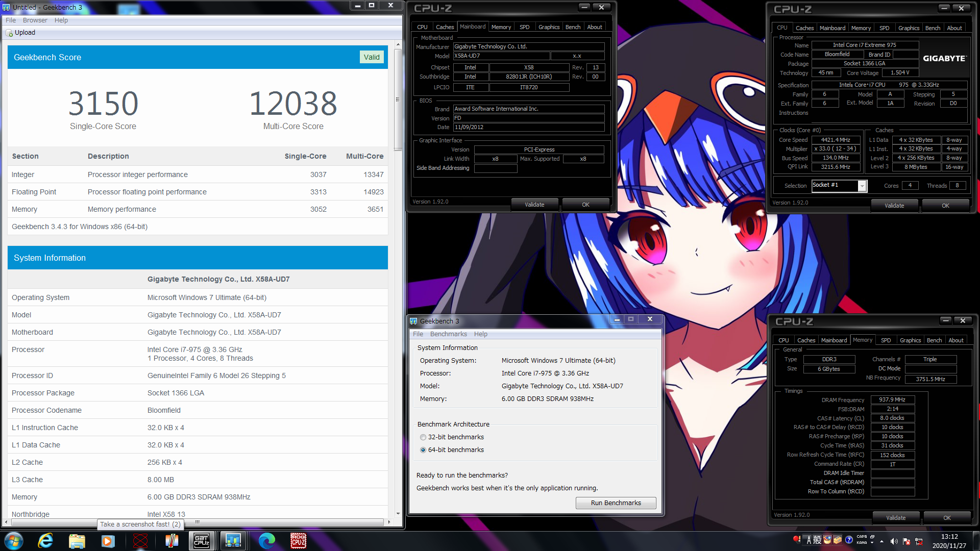
Task: Click Run Benchmarks button
Action: pos(616,503)
